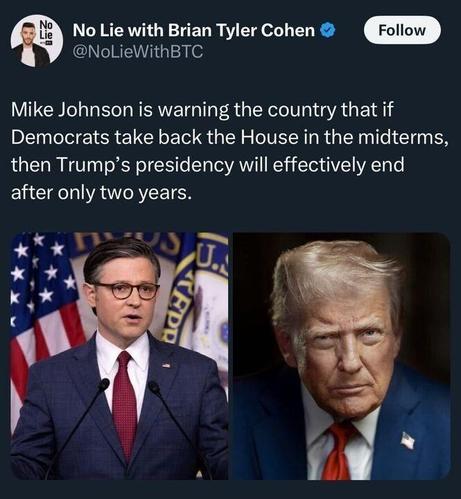Open the @NoLieWithBTC handle link
Image resolution: width=461 pixels, height=499 pixels.
pyautogui.click(x=138, y=52)
